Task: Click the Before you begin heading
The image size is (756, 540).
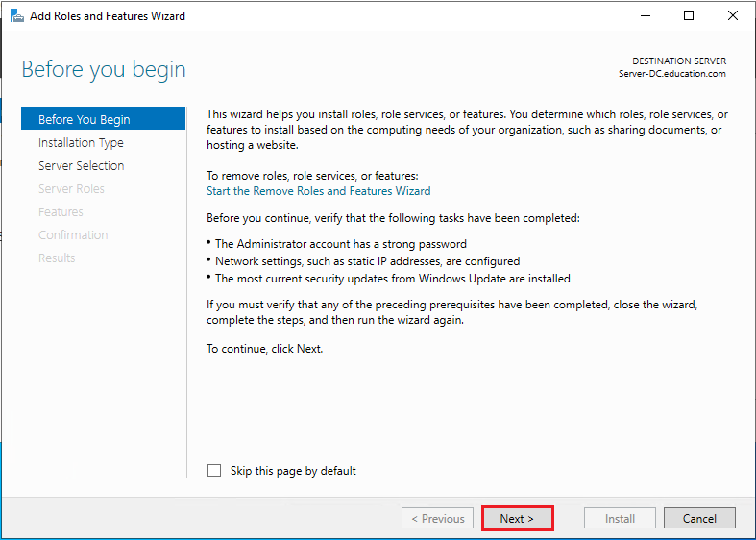Action: [x=104, y=69]
